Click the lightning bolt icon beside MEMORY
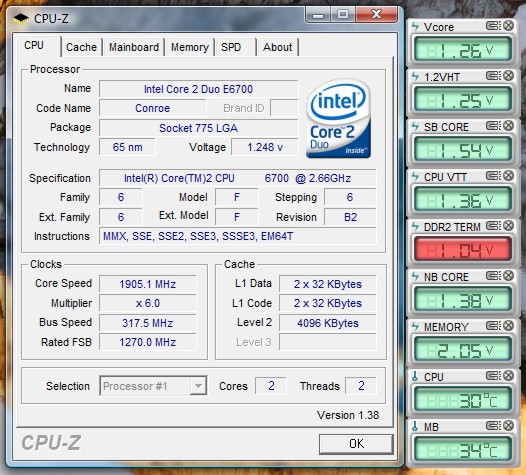The image size is (526, 475). (415, 326)
